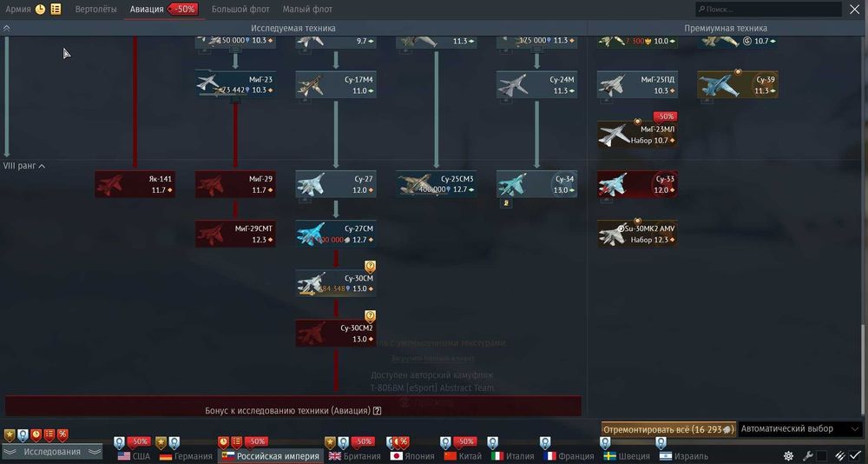Select the Су-27СМ aircraft card
Screen dimensions: 868x464
tap(335, 234)
